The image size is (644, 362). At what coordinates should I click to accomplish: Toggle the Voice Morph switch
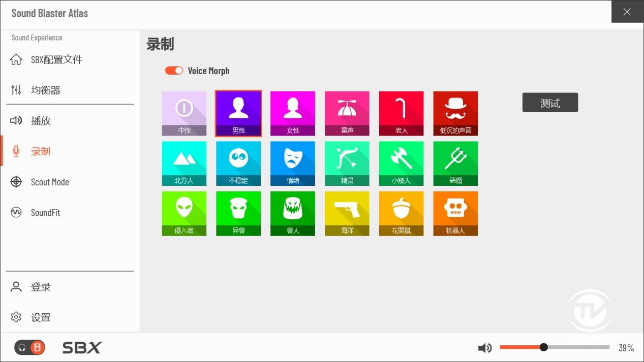174,71
